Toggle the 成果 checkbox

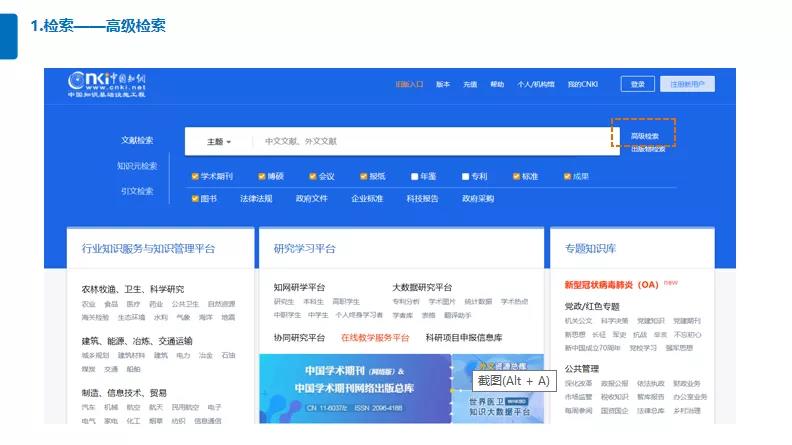tap(567, 176)
